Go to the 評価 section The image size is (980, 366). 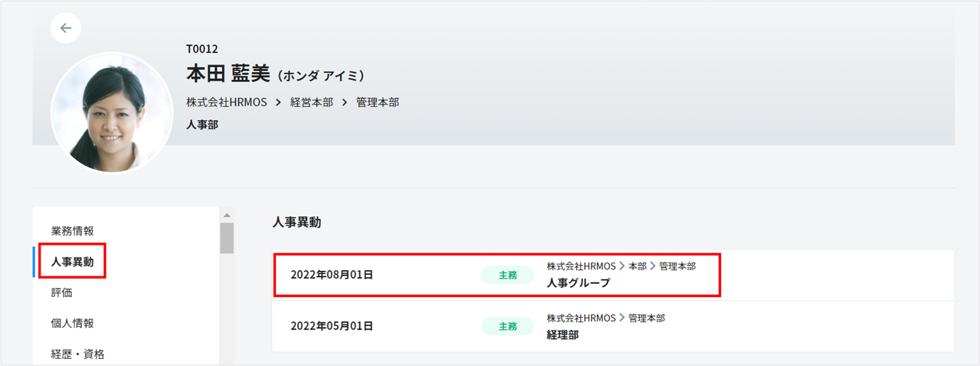[62, 293]
